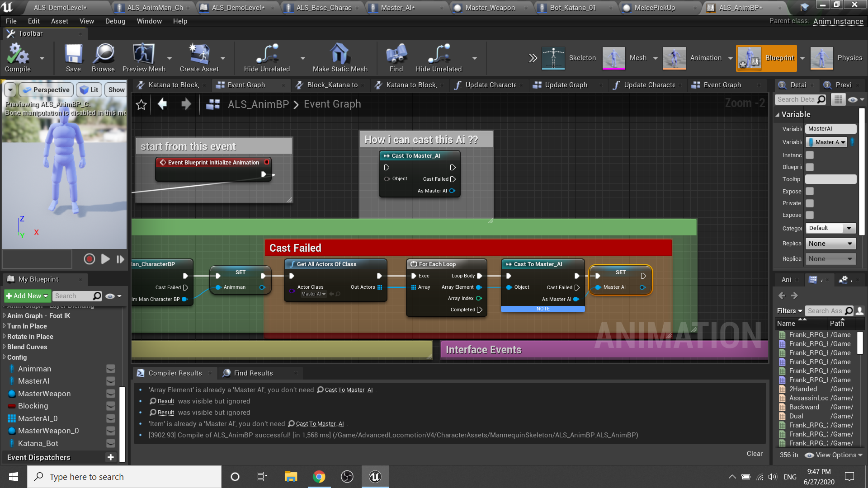Open Task View on taskbar
This screenshot has width=868, height=488.
262,477
